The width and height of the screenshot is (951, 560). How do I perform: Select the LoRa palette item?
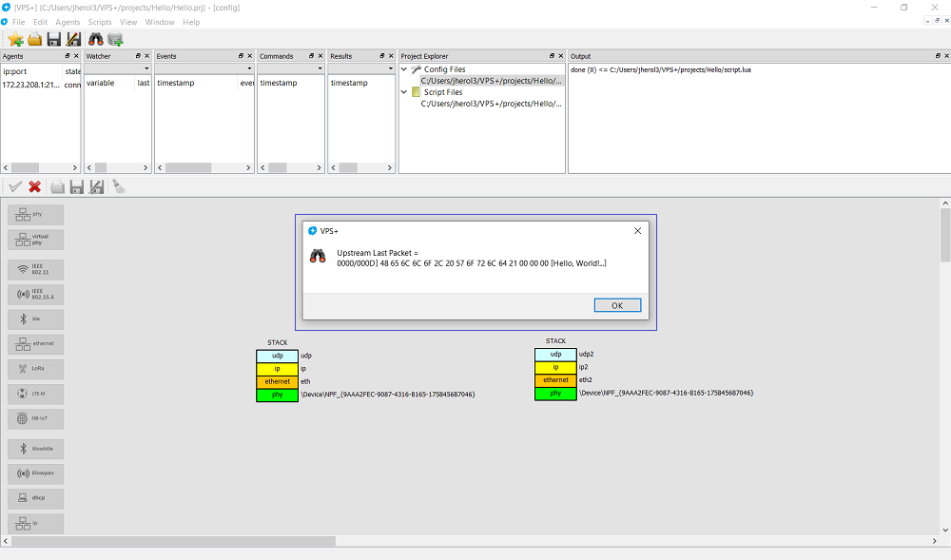[x=35, y=367]
